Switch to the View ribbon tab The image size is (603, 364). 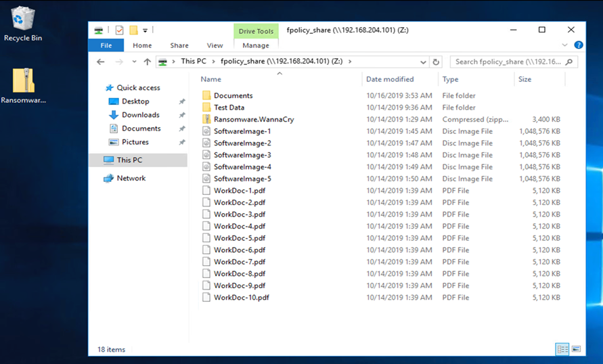(215, 45)
